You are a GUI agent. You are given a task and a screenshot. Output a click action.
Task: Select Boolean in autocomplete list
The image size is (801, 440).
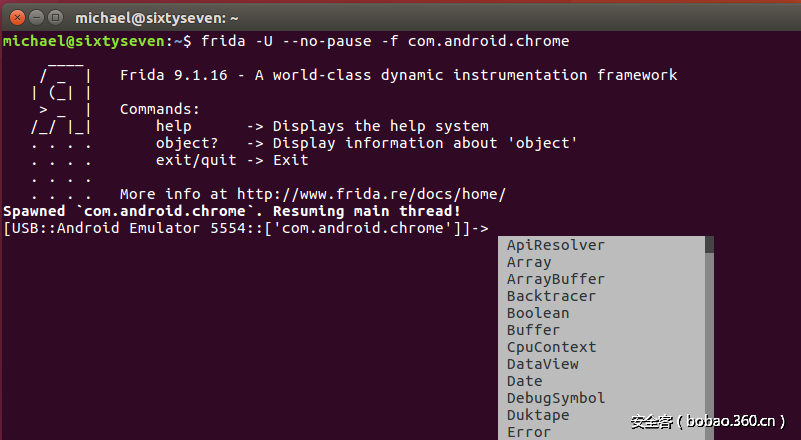click(x=538, y=313)
